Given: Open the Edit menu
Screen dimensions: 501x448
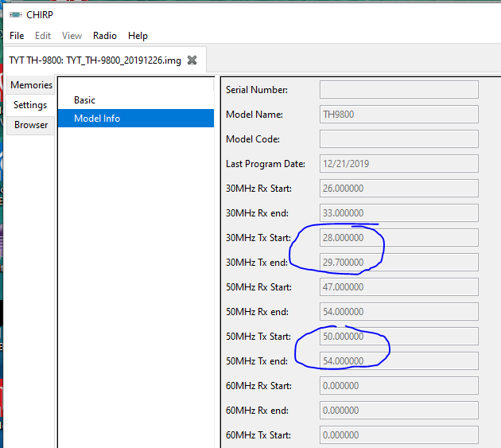Looking at the screenshot, I should pos(43,36).
